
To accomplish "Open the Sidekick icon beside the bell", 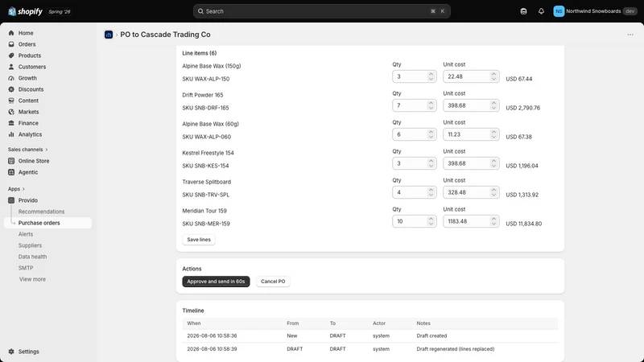I will pos(523,11).
